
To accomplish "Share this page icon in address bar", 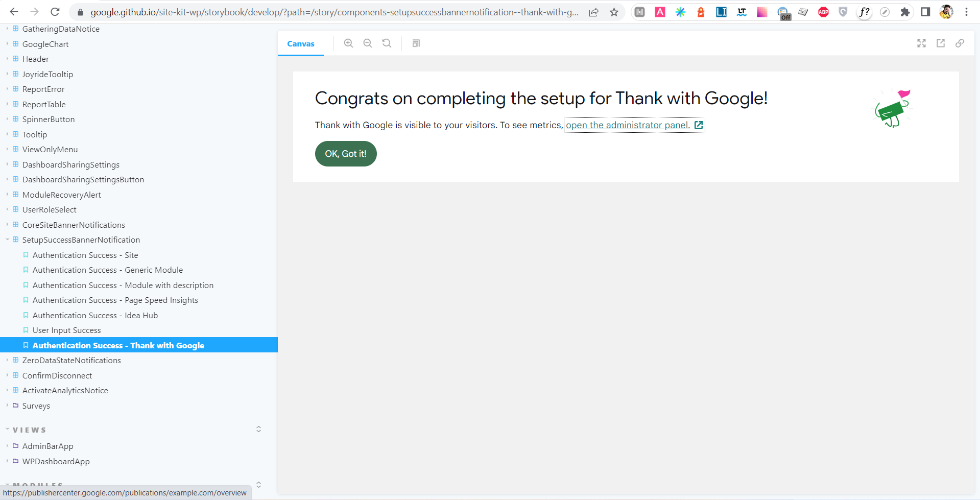I will pyautogui.click(x=593, y=12).
